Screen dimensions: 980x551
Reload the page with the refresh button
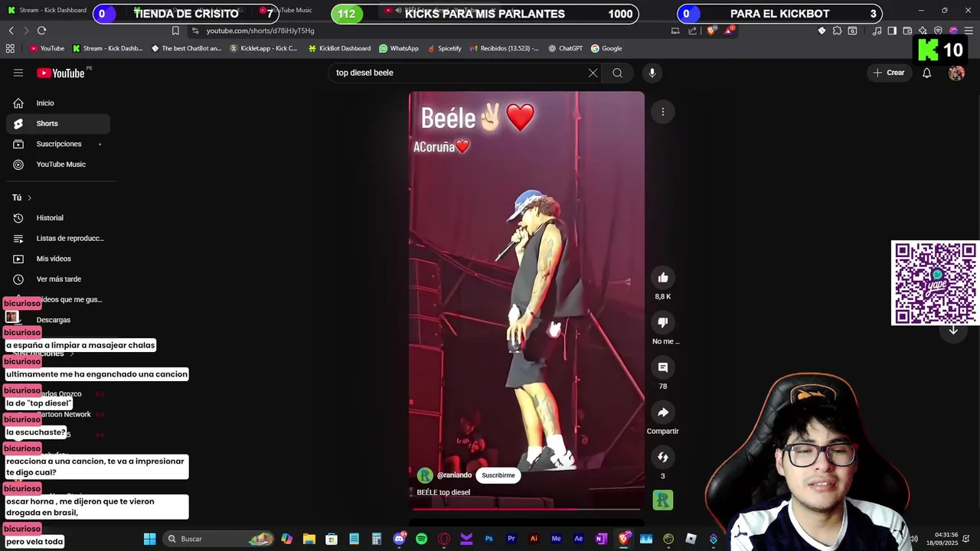tap(41, 31)
